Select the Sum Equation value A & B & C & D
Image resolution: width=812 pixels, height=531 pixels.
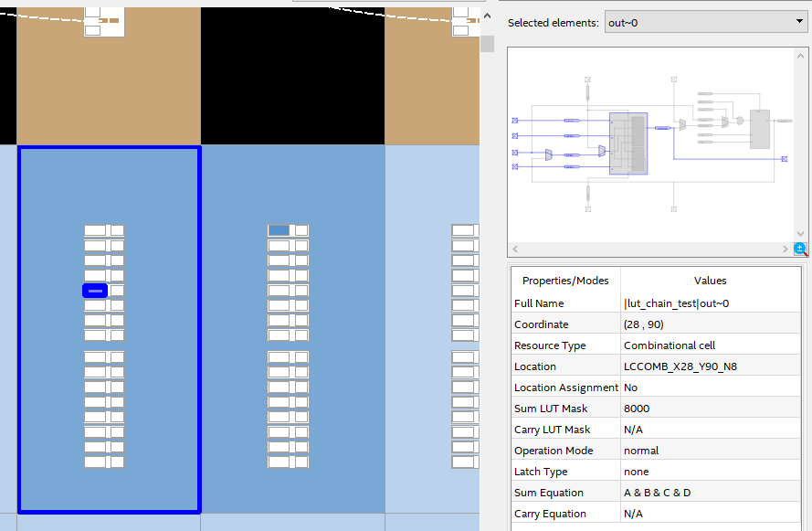[x=657, y=493]
